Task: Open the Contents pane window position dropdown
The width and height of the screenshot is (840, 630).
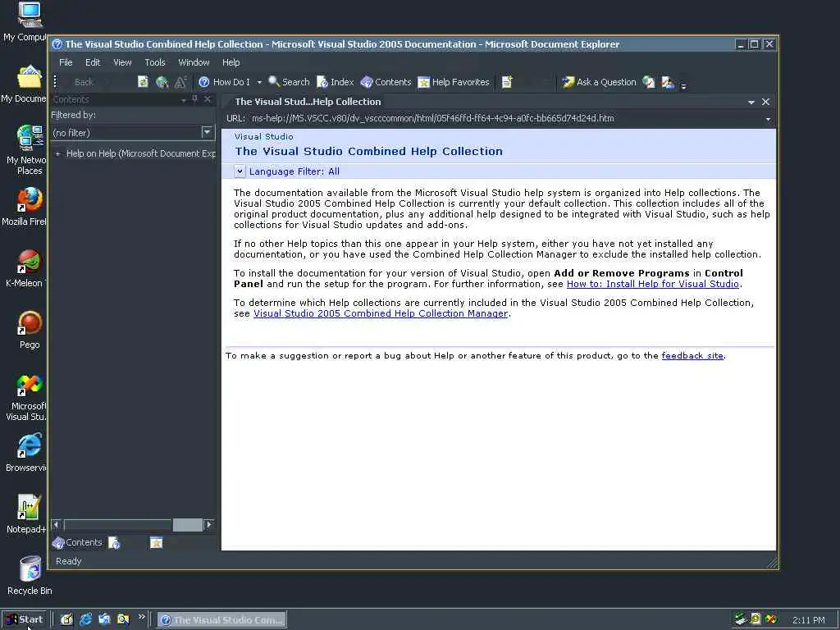Action: (x=184, y=100)
